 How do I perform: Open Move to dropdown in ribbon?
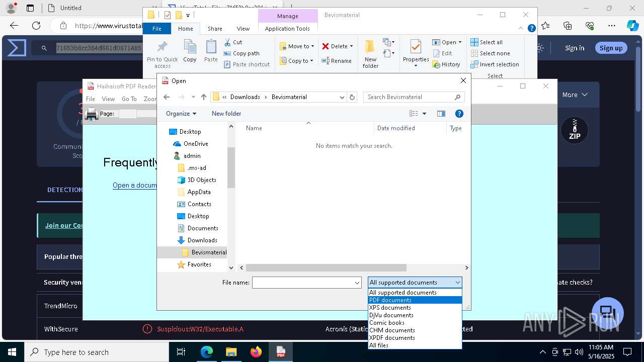pos(297,46)
